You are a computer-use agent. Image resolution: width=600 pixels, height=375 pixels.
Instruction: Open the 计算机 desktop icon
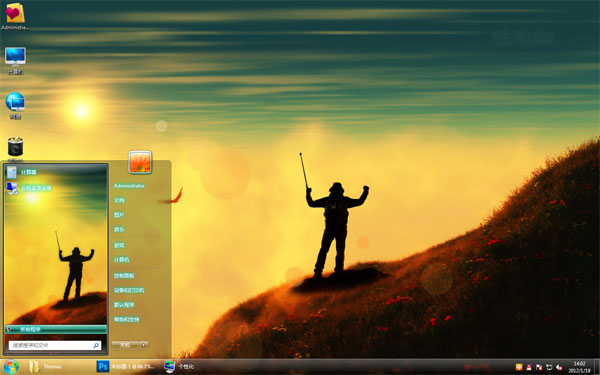point(15,60)
